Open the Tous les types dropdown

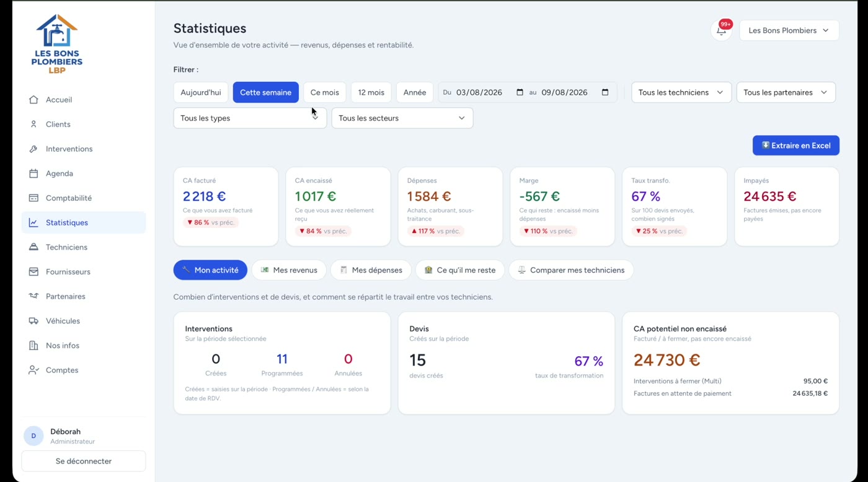(250, 118)
